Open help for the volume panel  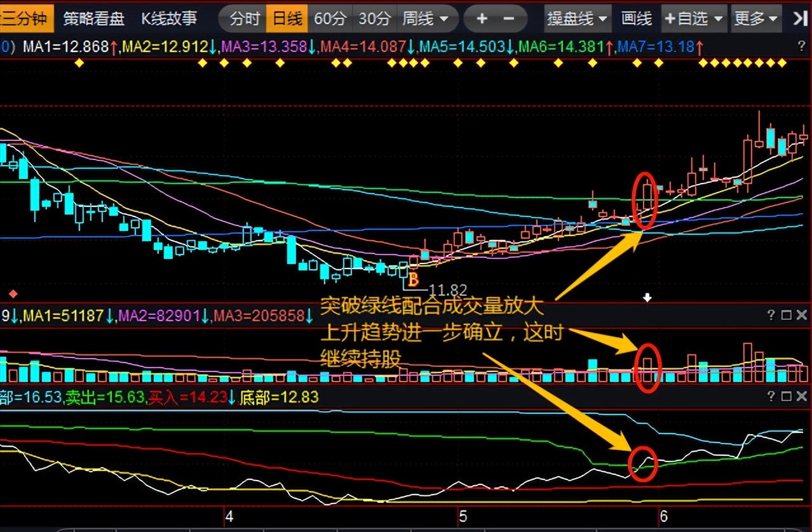pos(771,315)
